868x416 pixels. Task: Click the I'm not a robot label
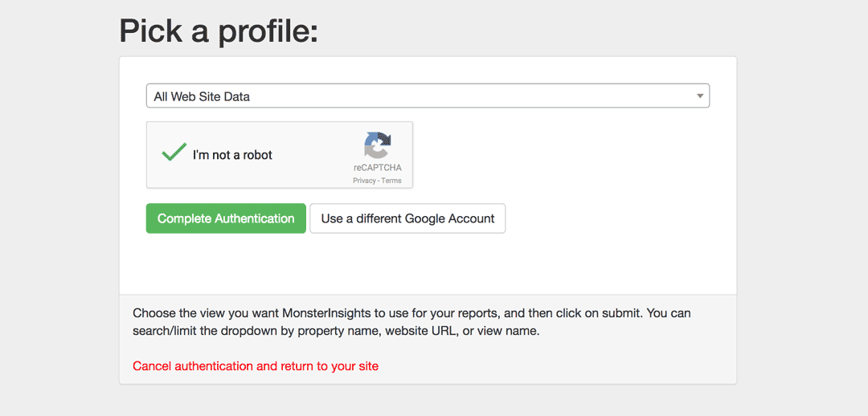tap(232, 155)
